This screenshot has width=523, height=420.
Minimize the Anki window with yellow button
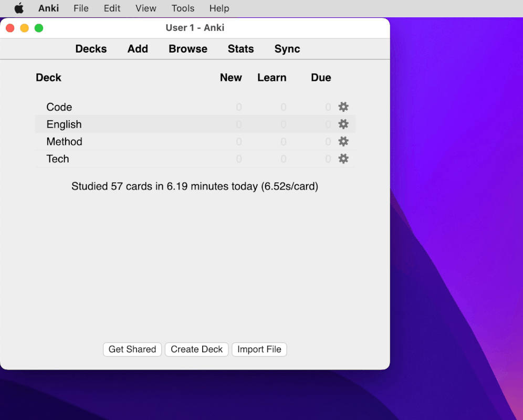click(24, 28)
